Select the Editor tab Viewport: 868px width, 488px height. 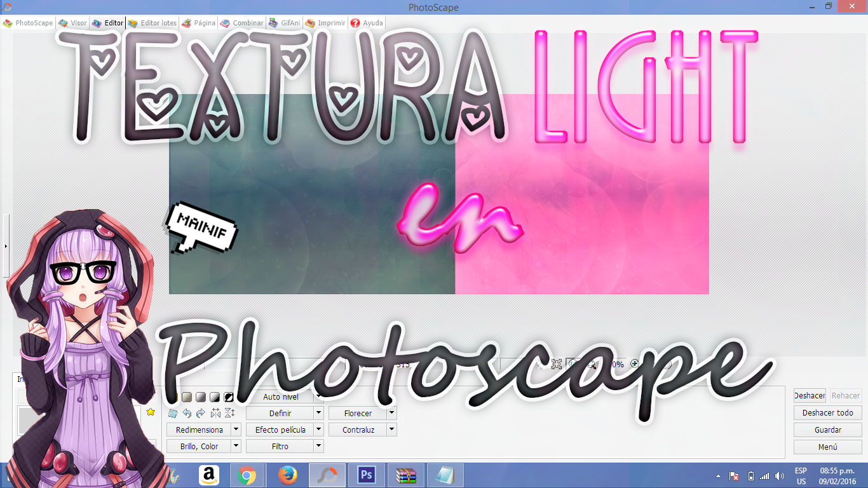[x=107, y=23]
